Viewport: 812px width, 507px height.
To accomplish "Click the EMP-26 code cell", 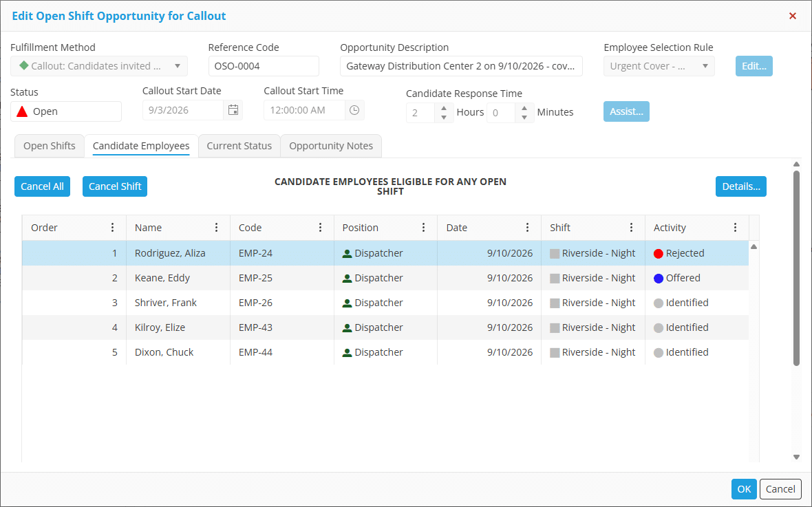I will 281,303.
